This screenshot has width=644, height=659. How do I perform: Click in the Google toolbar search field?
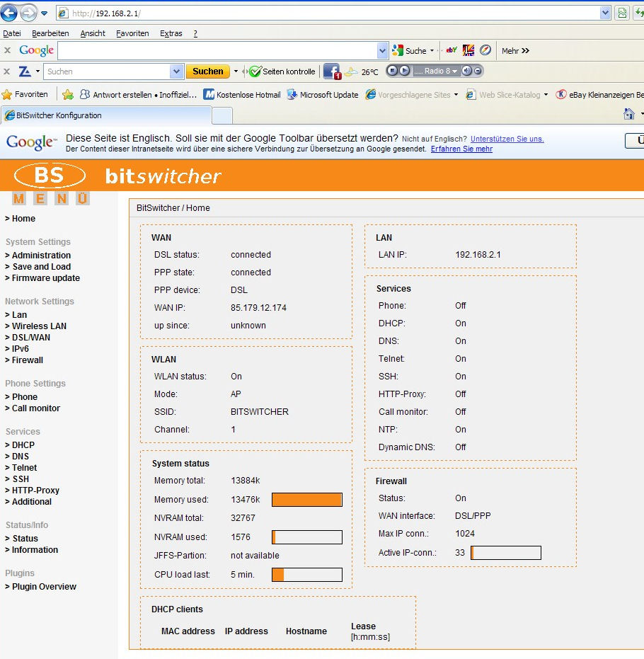coord(217,50)
